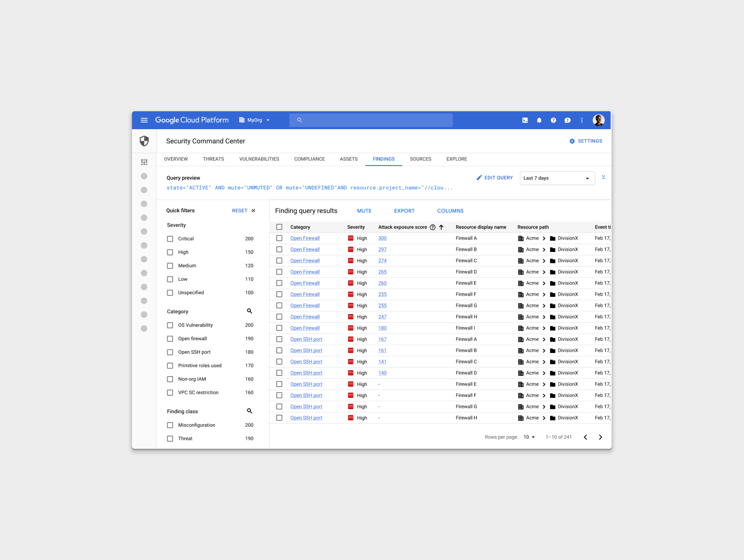
Task: Click the Severity column header
Action: [356, 227]
